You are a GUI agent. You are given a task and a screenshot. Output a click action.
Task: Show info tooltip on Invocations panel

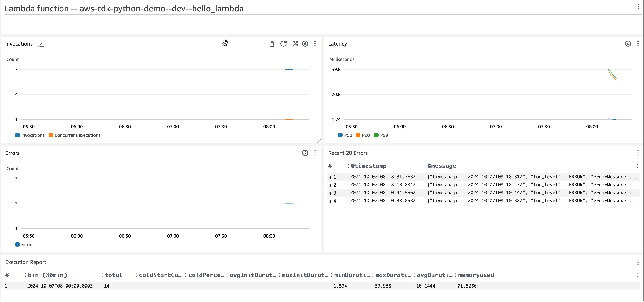click(305, 44)
